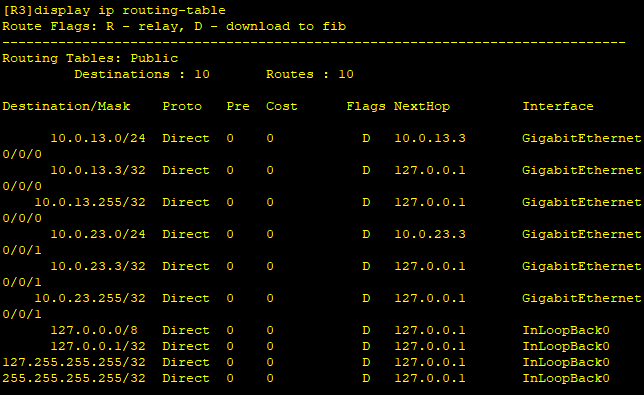The image size is (644, 395).
Task: Click the NextHop column header
Action: [422, 106]
